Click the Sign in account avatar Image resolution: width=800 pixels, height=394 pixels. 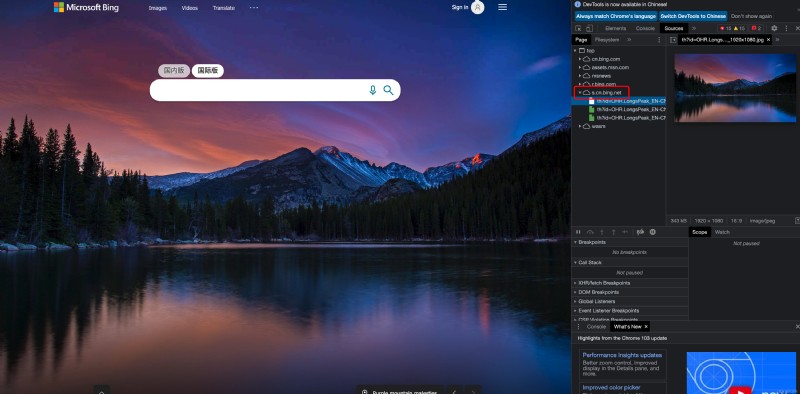click(478, 7)
